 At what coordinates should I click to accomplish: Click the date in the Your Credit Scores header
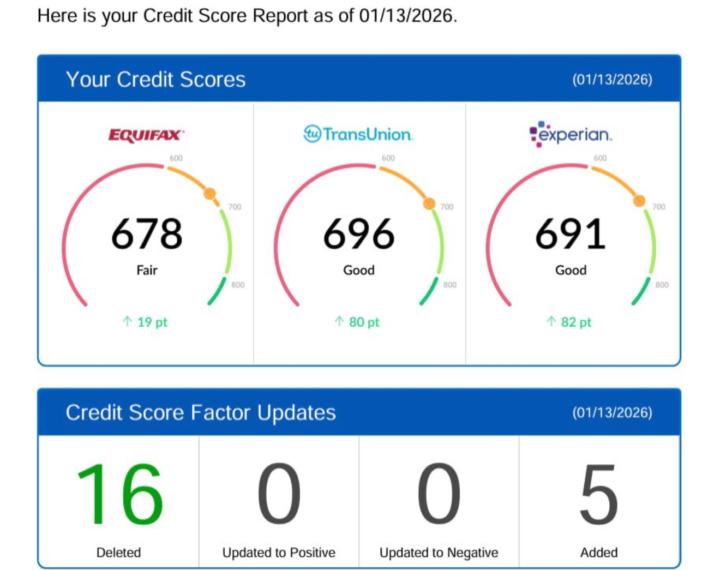coord(612,79)
